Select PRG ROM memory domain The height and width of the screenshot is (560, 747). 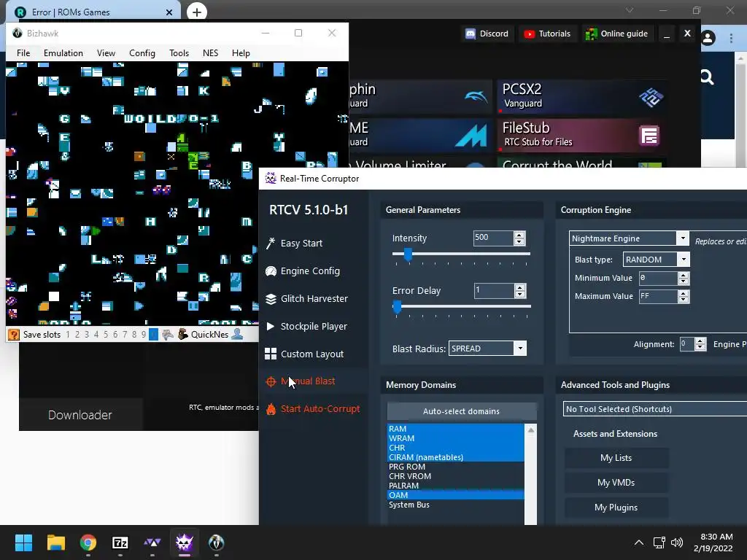456,467
